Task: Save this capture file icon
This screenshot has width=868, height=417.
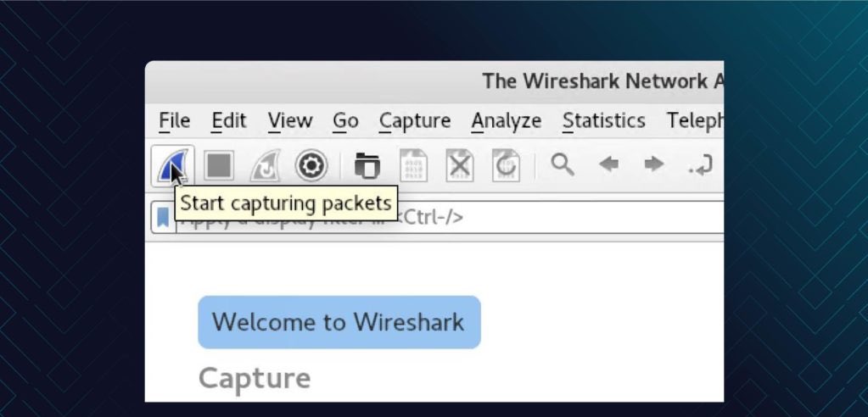Action: coord(413,165)
